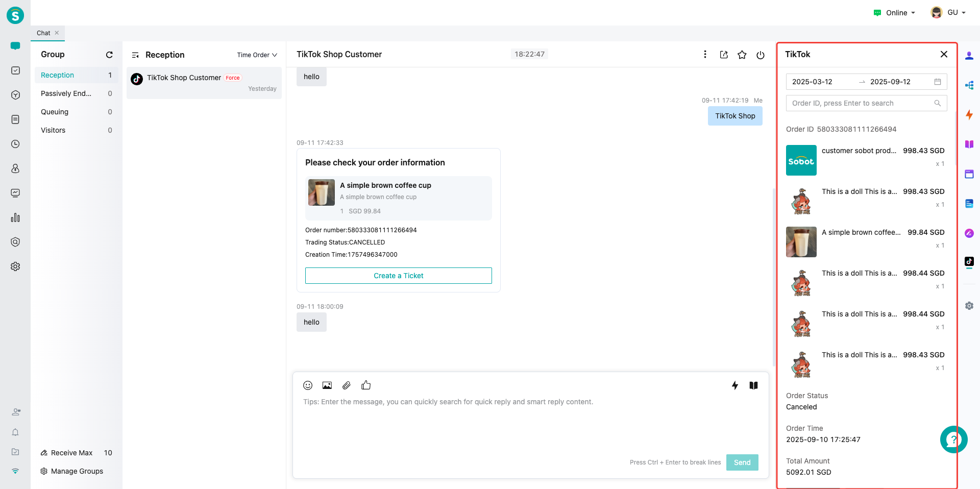Click the insert image icon
The image size is (980, 489).
327,385
